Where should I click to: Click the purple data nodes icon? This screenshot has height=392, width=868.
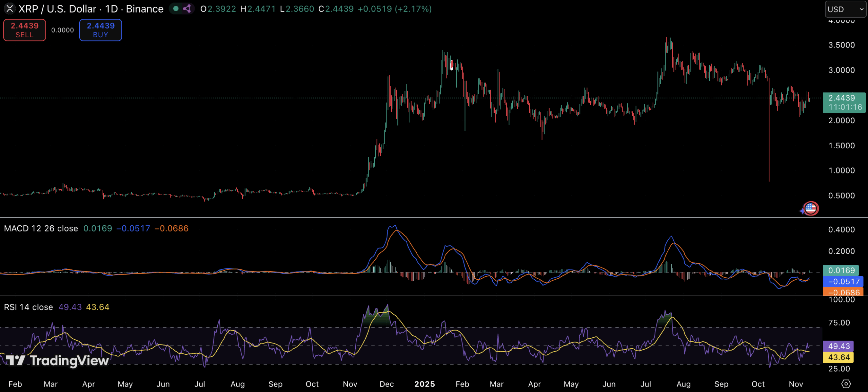click(x=187, y=8)
